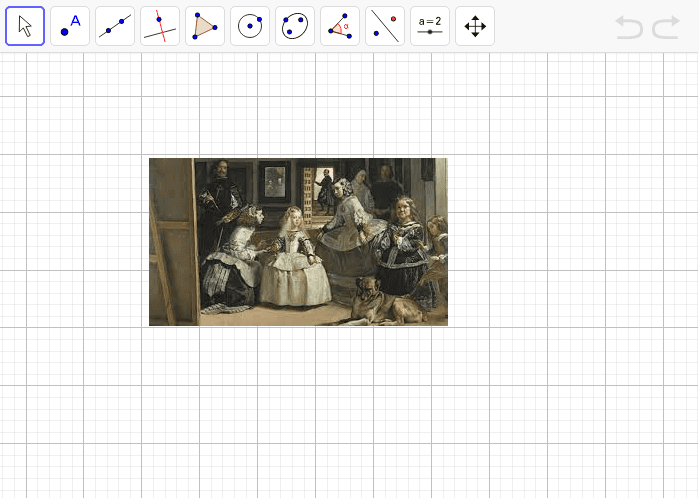700x500 pixels.
Task: Select the Move Graphics View tool
Action: (475, 26)
